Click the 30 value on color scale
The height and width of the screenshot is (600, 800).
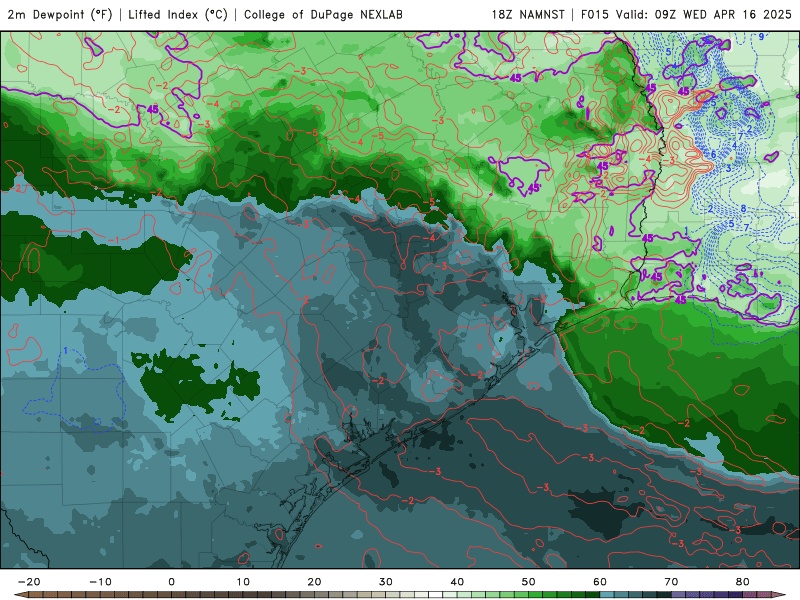point(386,582)
